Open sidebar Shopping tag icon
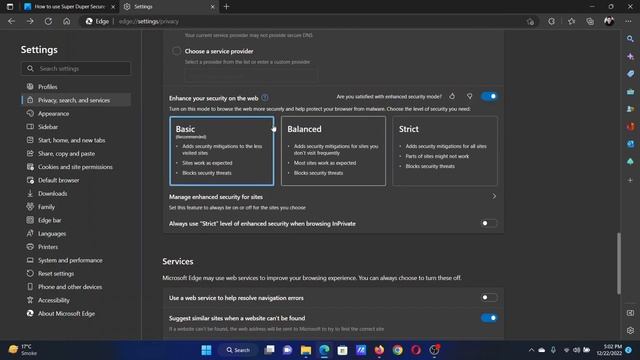Screen dimensions: 640x360 pyautogui.click(x=630, y=74)
